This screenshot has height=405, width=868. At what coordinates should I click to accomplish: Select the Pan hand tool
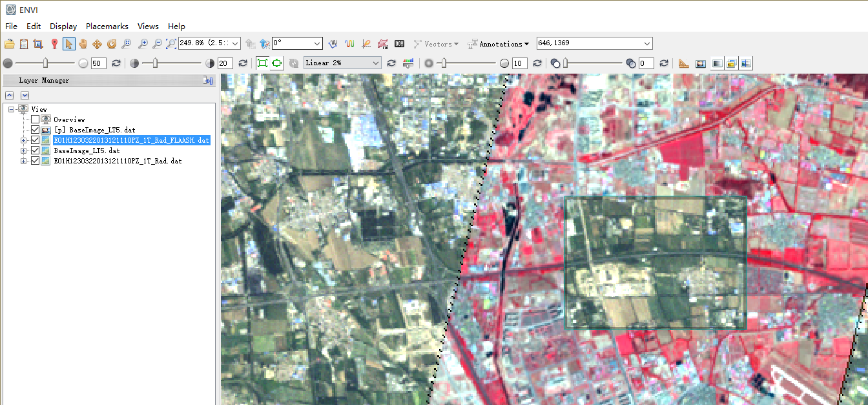tap(83, 44)
